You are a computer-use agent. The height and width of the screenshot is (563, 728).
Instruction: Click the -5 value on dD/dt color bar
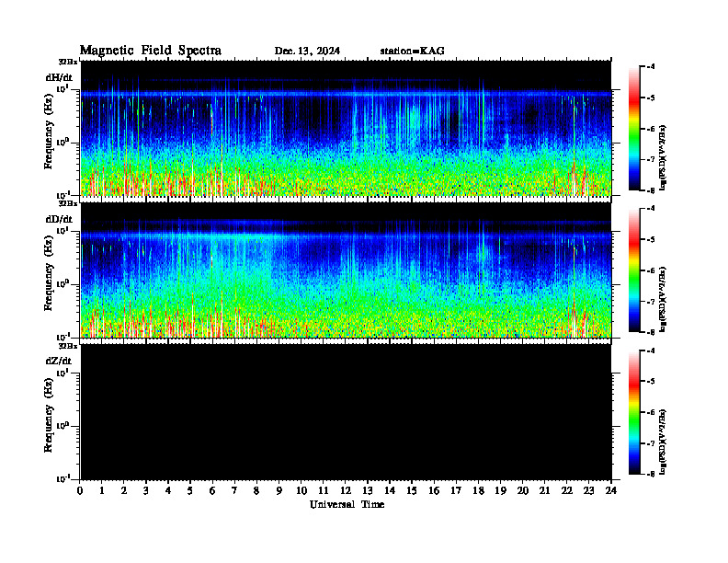tap(652, 239)
